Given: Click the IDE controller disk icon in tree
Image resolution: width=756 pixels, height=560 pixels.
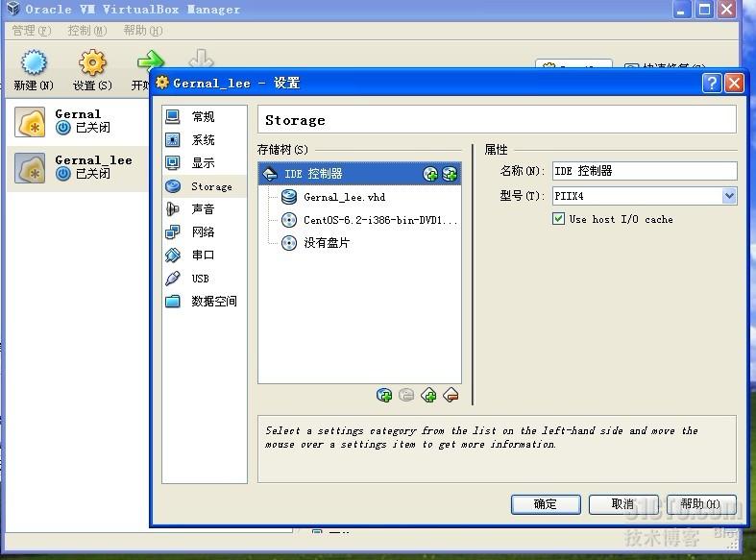Looking at the screenshot, I should [270, 174].
